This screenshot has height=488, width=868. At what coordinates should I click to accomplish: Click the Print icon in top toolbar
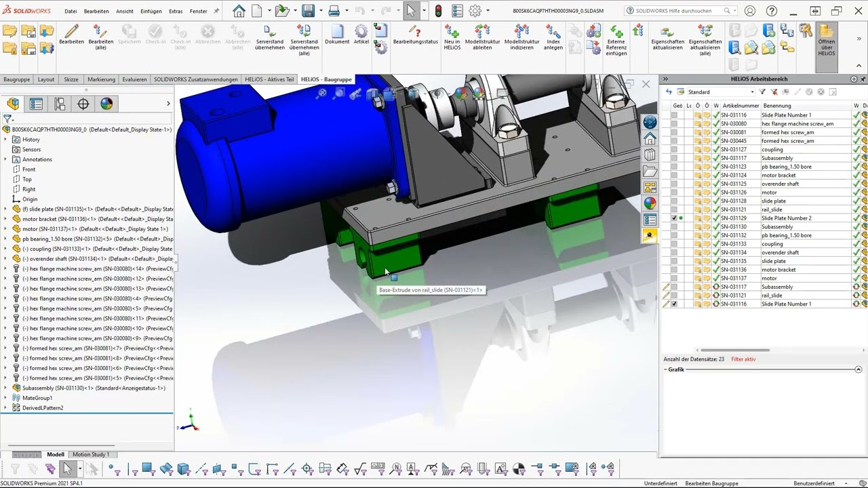coord(334,11)
